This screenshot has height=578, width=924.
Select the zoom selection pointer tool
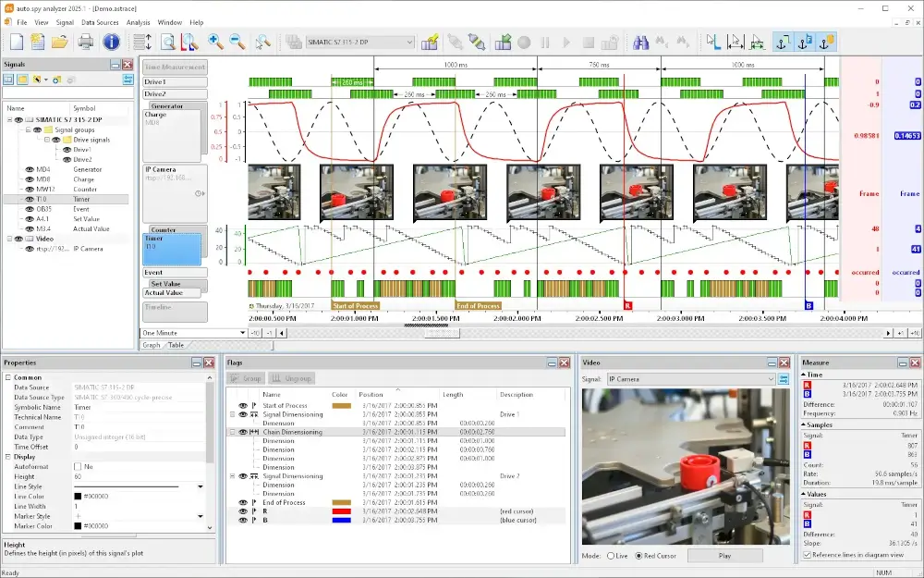pos(262,42)
